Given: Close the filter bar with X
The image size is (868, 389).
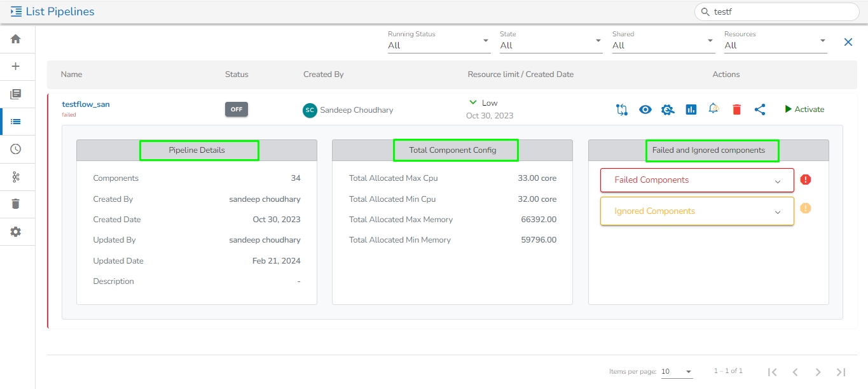Looking at the screenshot, I should point(848,42).
